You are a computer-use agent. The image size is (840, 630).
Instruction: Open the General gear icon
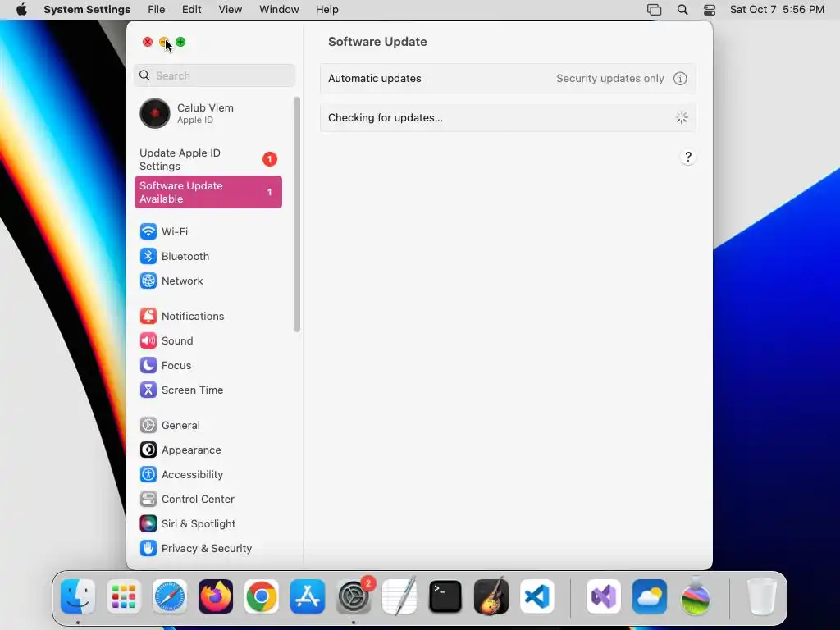coord(148,426)
